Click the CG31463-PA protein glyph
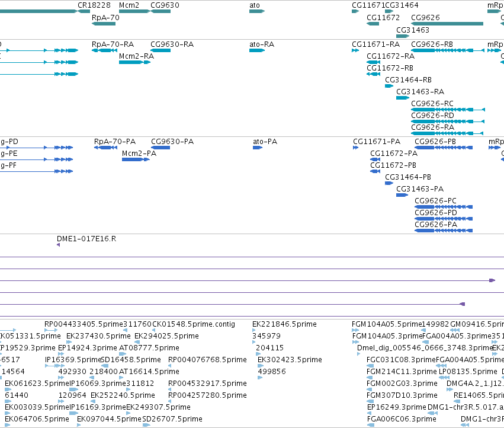Image resolution: width=504 pixels, height=428 pixels. click(x=402, y=195)
